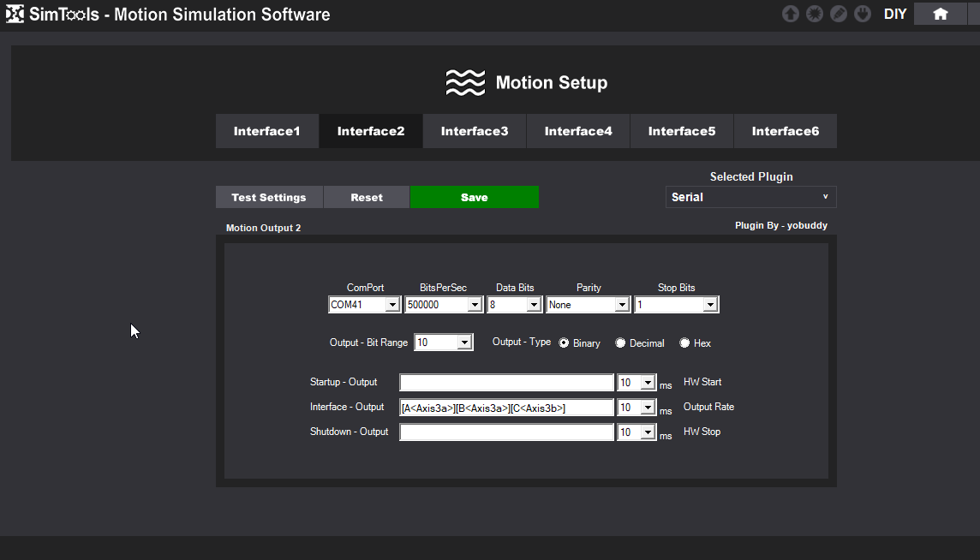Click the starburst status icon
This screenshot has width=980, height=560.
click(x=815, y=15)
